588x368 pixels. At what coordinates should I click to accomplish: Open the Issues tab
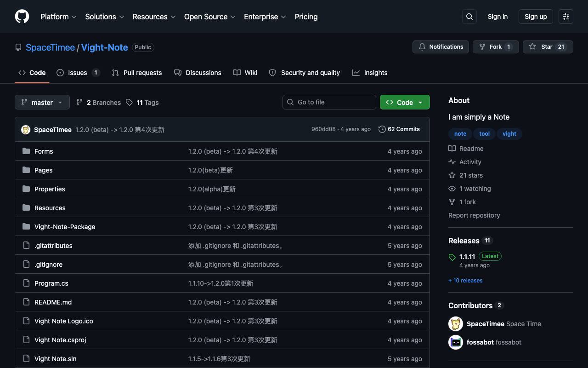coord(78,73)
